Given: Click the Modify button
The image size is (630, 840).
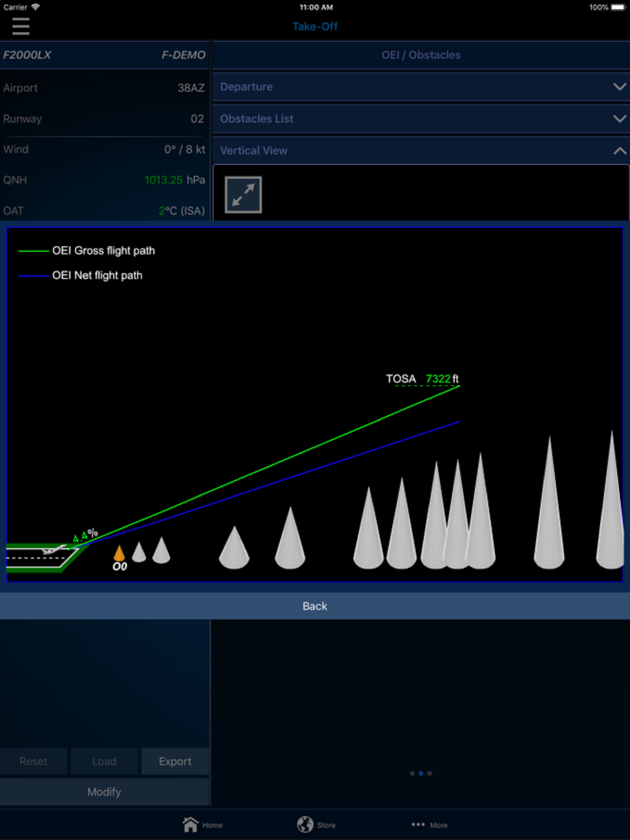Looking at the screenshot, I should [104, 792].
